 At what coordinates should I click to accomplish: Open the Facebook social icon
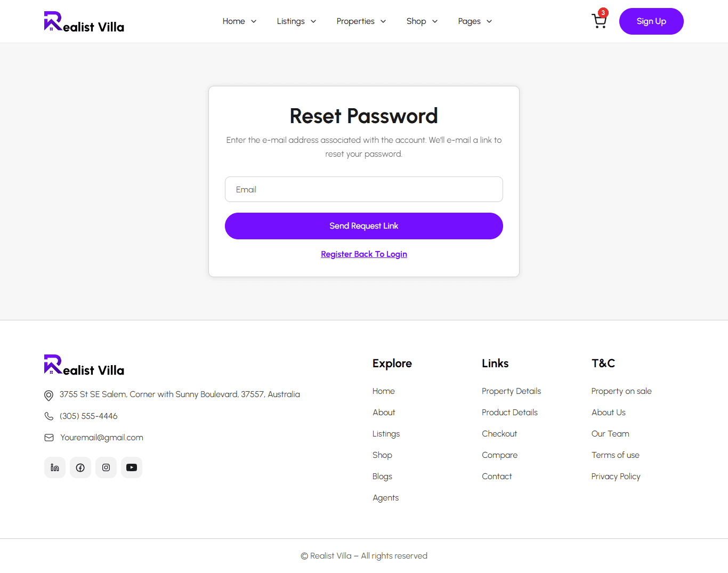[80, 467]
